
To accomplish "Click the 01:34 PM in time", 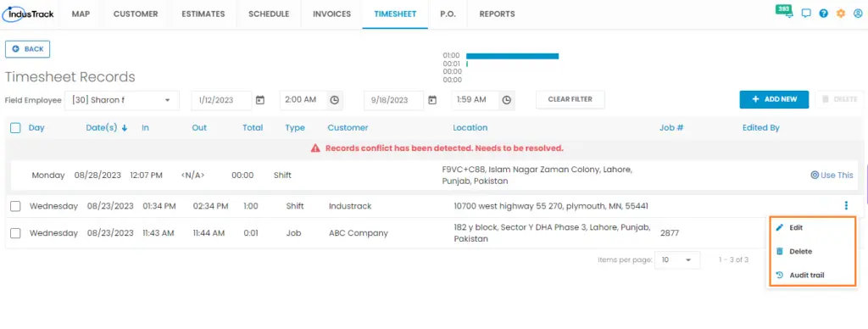I will [x=159, y=206].
